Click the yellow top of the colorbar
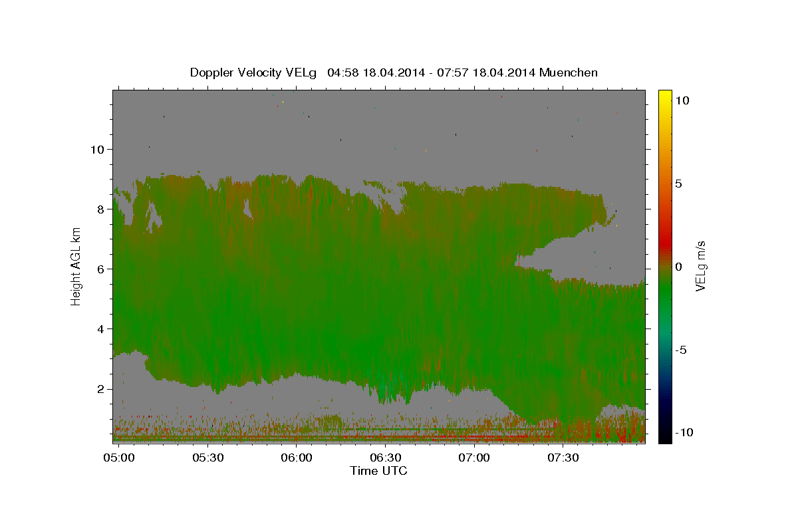Screen dimensions: 798x532 tap(665, 94)
